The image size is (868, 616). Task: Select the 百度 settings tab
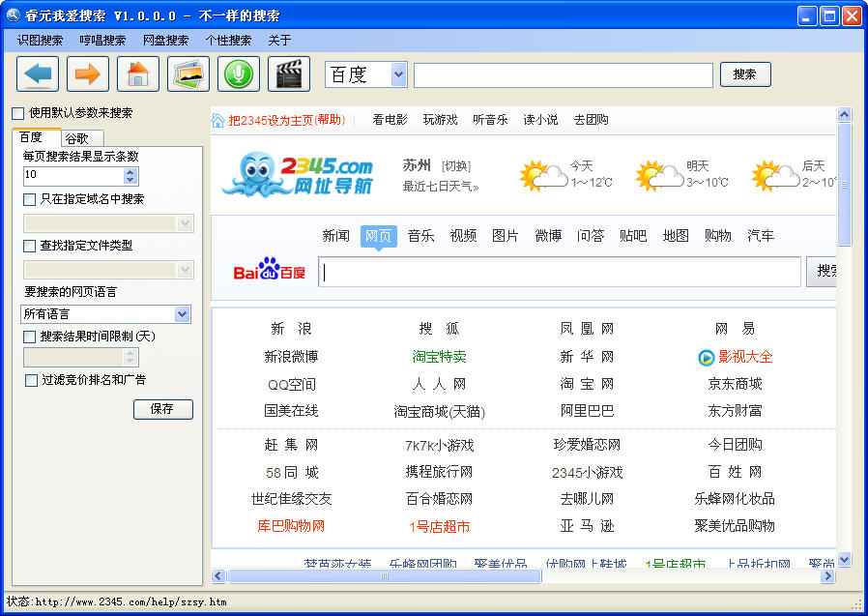[x=35, y=137]
